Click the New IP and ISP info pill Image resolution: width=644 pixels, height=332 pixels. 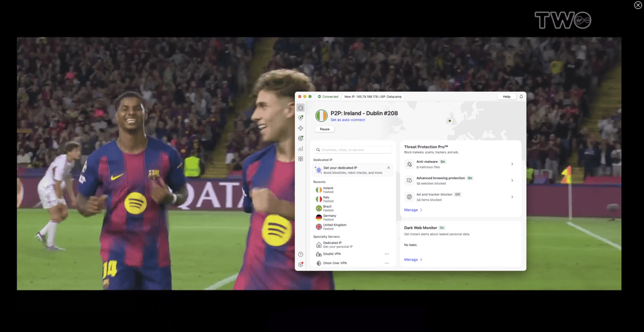point(373,97)
